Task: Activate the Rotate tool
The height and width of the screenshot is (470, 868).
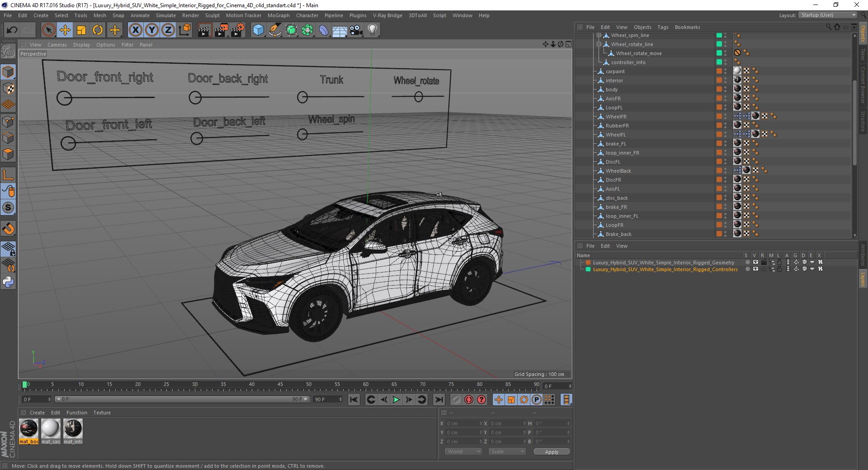Action: [x=98, y=30]
